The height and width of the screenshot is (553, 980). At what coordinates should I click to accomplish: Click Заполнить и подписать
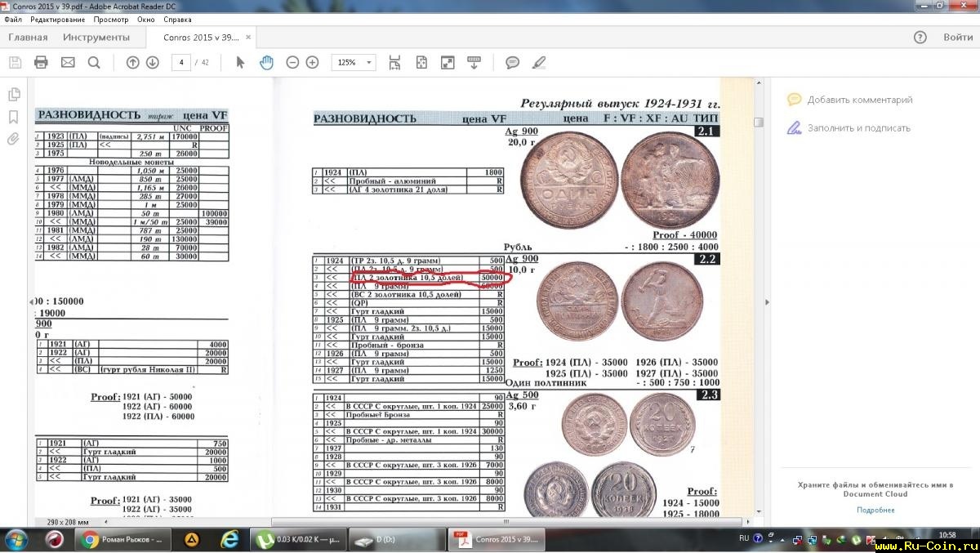pos(858,128)
